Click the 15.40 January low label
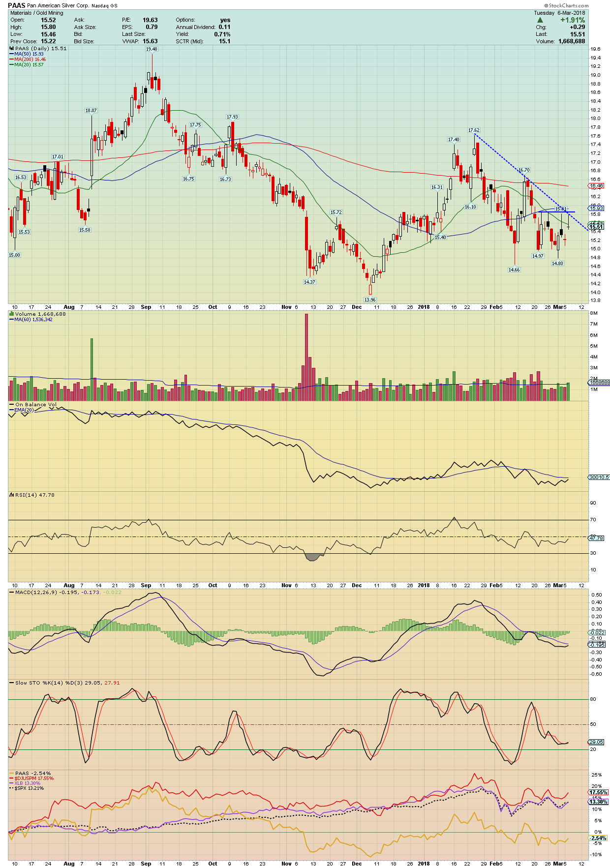The image size is (610, 868). 440,238
